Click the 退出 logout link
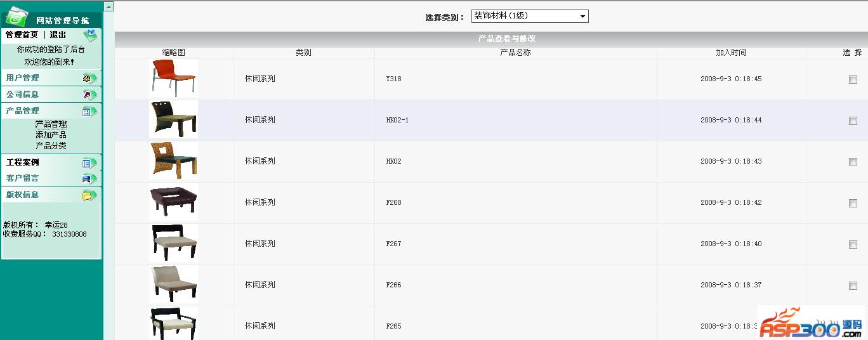The height and width of the screenshot is (340, 868). 58,35
